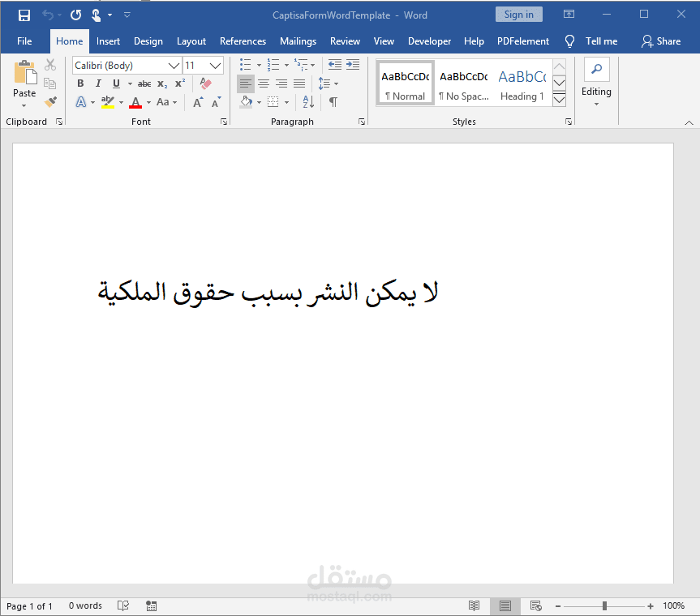Screen dimensions: 700x616
Task: Open the Find magnifier in Editing
Action: (x=596, y=69)
